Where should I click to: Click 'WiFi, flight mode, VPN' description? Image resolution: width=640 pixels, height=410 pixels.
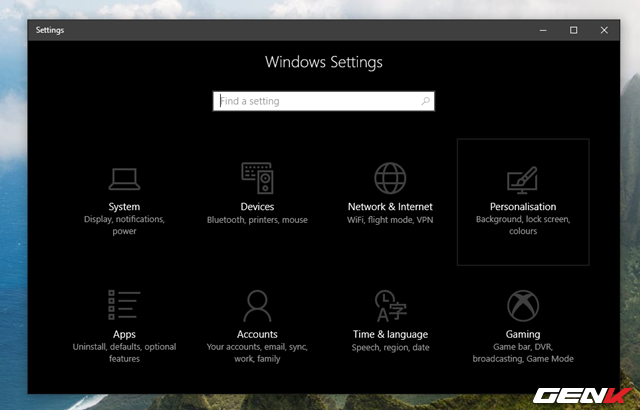point(390,220)
